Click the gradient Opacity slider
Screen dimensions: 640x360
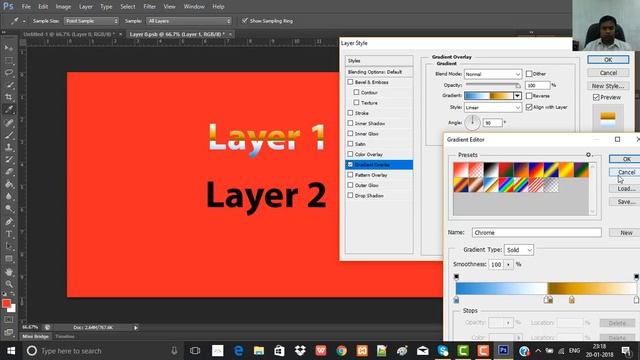point(493,85)
